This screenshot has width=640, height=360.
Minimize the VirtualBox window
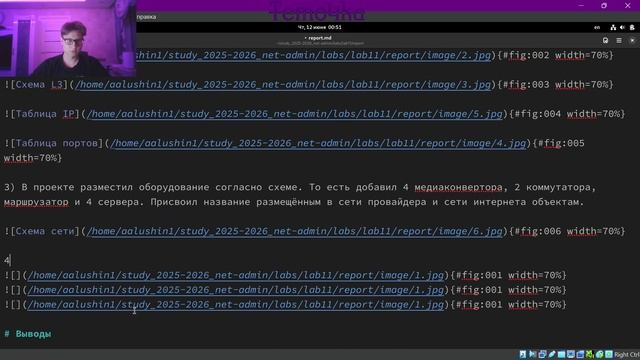[x=581, y=6]
